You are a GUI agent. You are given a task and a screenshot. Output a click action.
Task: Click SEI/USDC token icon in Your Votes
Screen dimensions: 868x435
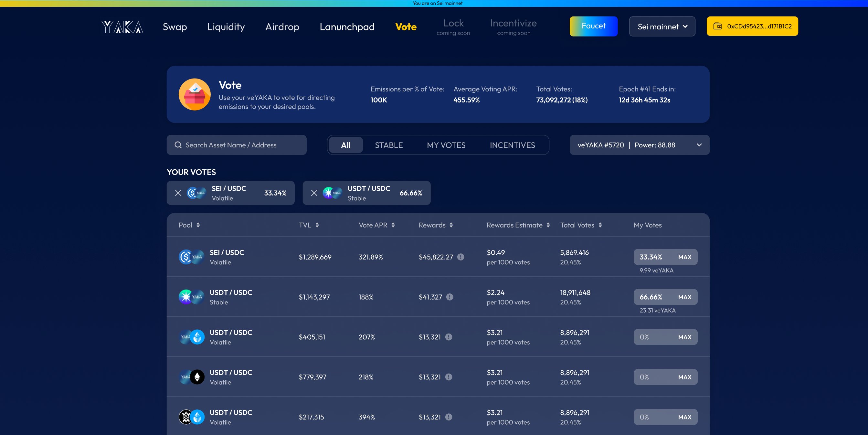[x=196, y=193]
